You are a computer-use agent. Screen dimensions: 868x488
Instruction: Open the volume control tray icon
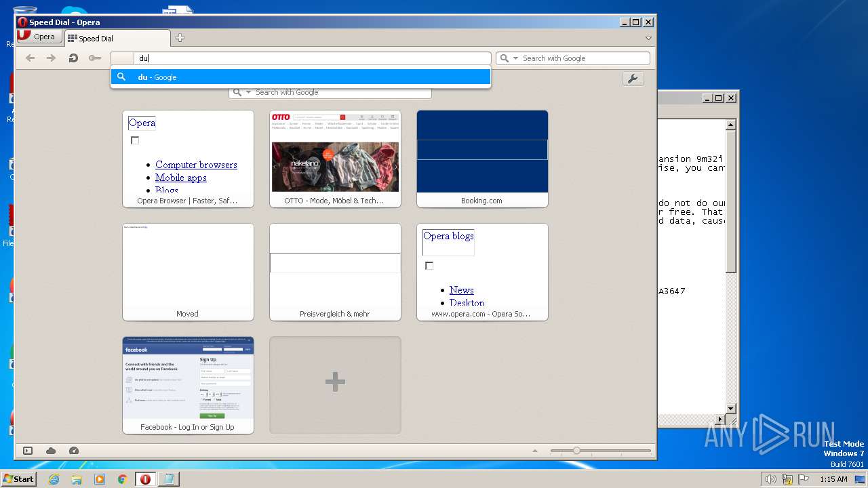coord(771,479)
